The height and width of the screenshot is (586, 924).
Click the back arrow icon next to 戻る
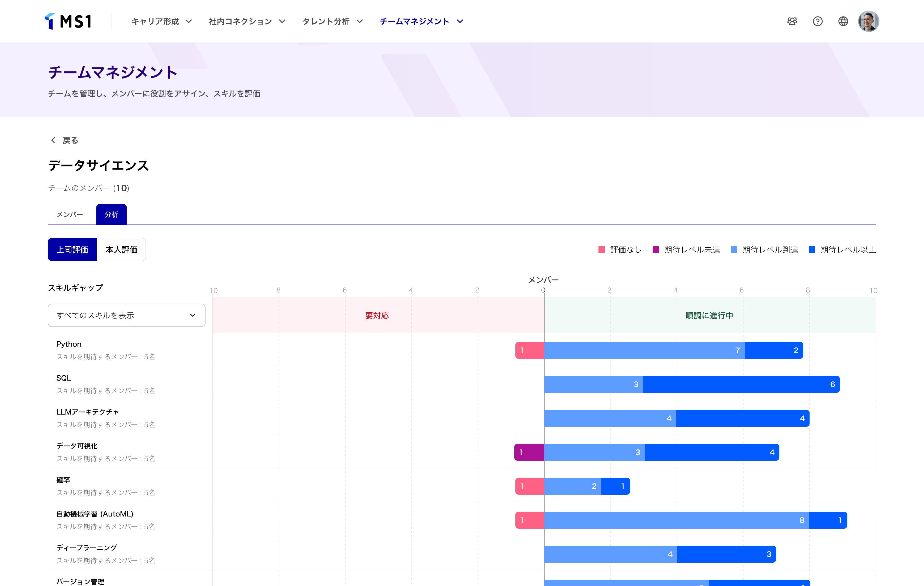coord(53,140)
